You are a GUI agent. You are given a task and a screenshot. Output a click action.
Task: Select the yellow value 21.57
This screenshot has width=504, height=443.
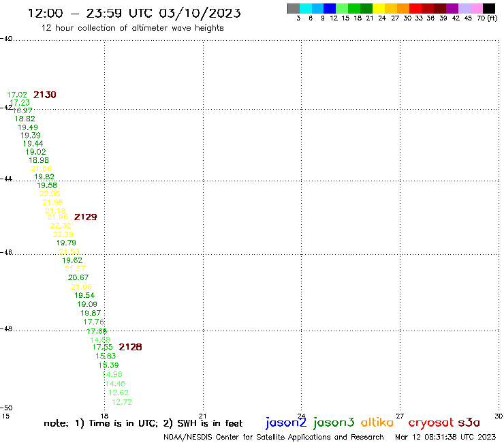tap(75, 269)
